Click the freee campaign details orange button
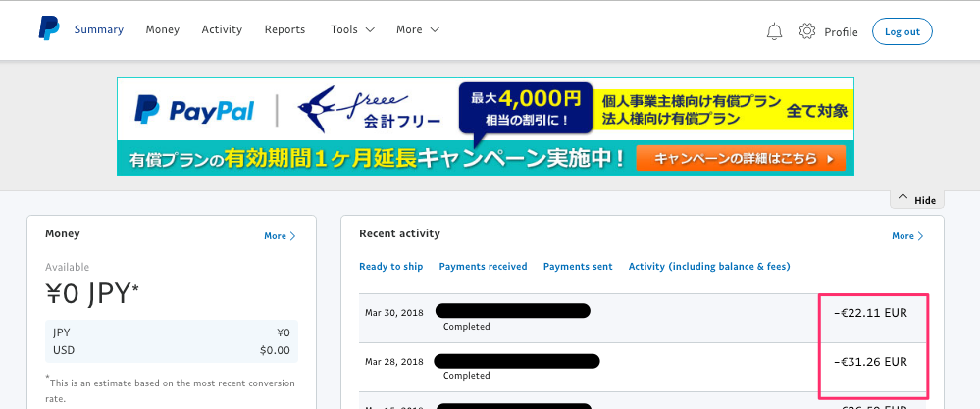 [741, 159]
